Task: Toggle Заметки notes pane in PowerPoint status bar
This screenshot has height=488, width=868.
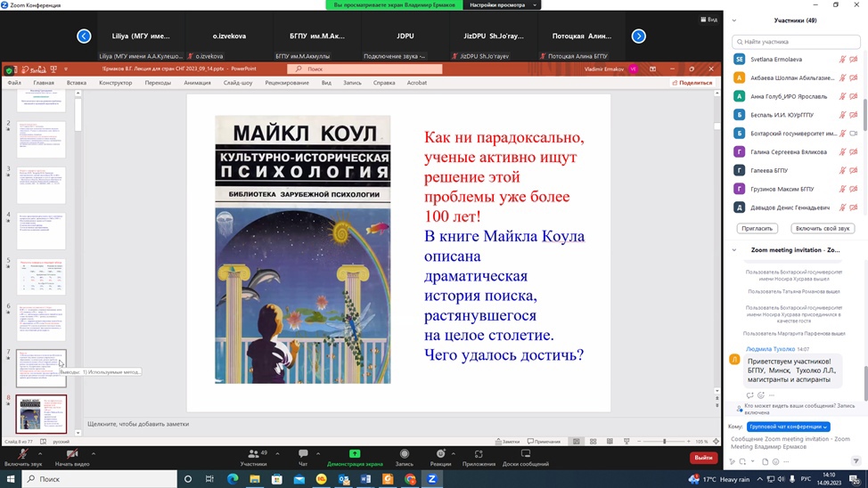Action: pyautogui.click(x=506, y=442)
